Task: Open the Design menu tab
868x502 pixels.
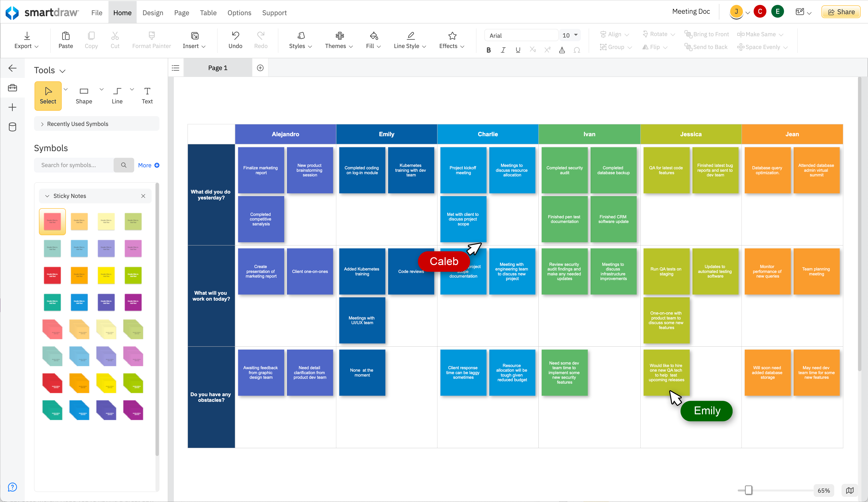Action: [153, 13]
